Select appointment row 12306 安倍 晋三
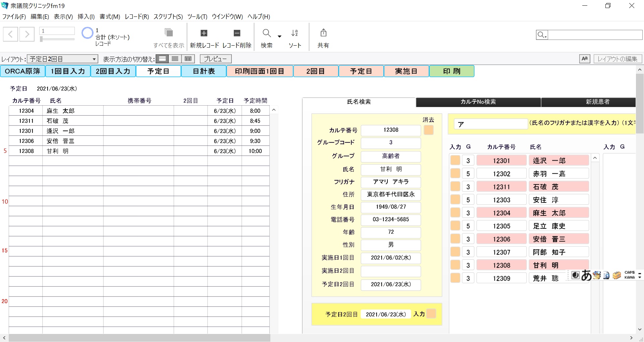 [x=139, y=141]
